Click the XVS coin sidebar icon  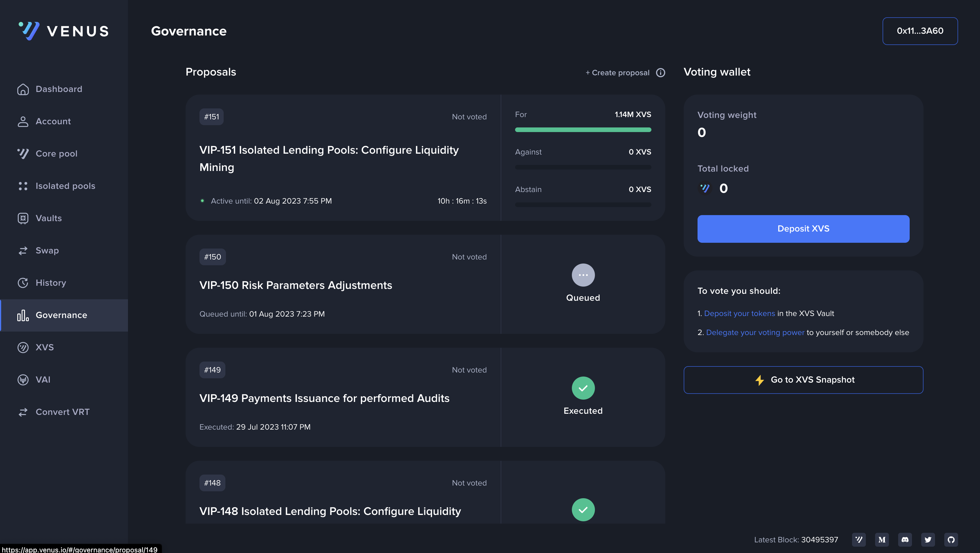tap(23, 347)
